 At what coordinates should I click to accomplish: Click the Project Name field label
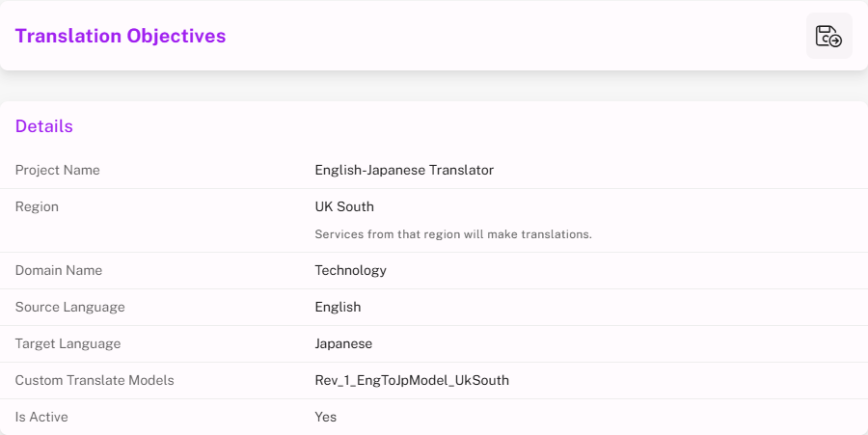(58, 170)
